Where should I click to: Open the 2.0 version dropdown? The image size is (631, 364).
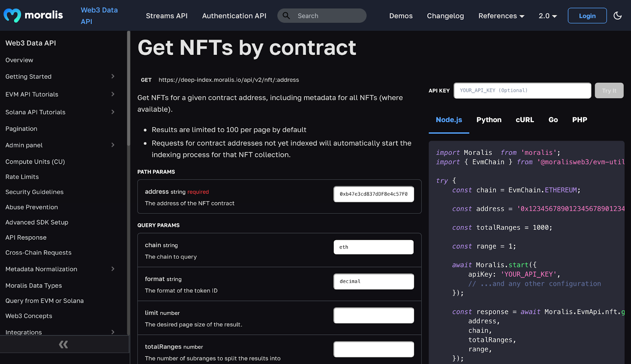[x=547, y=16]
